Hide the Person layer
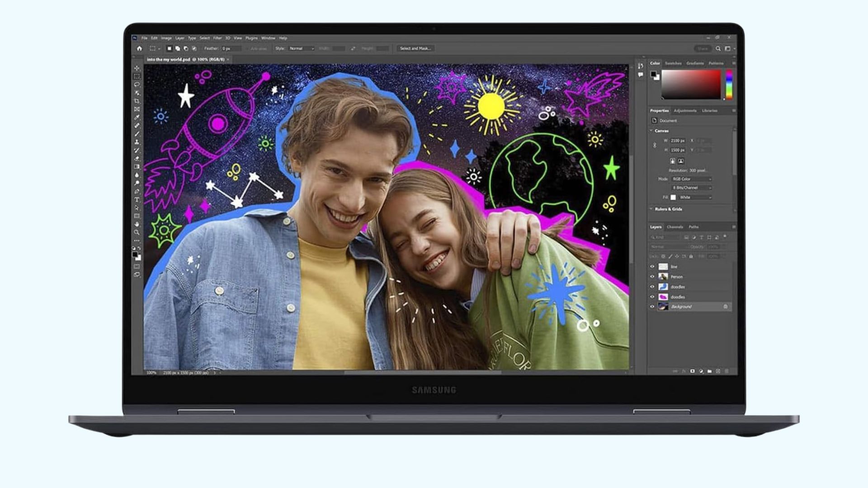The image size is (868, 488). pyautogui.click(x=652, y=277)
